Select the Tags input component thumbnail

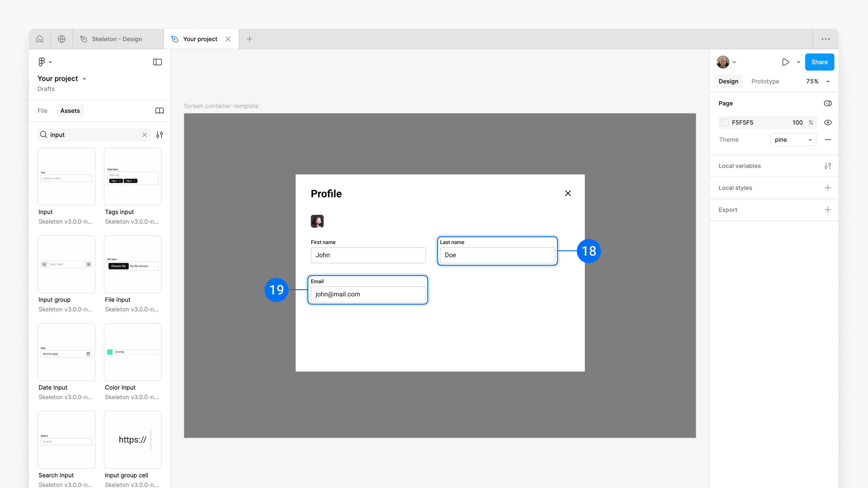[x=133, y=176]
